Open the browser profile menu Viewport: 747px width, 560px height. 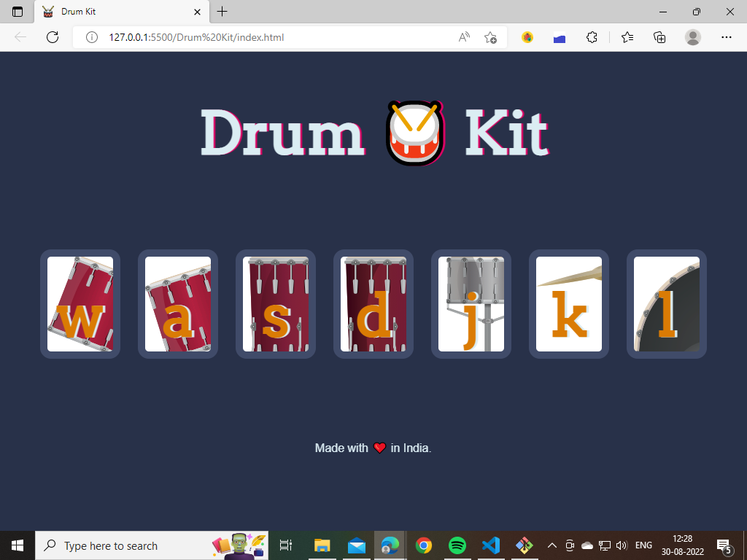pyautogui.click(x=693, y=37)
